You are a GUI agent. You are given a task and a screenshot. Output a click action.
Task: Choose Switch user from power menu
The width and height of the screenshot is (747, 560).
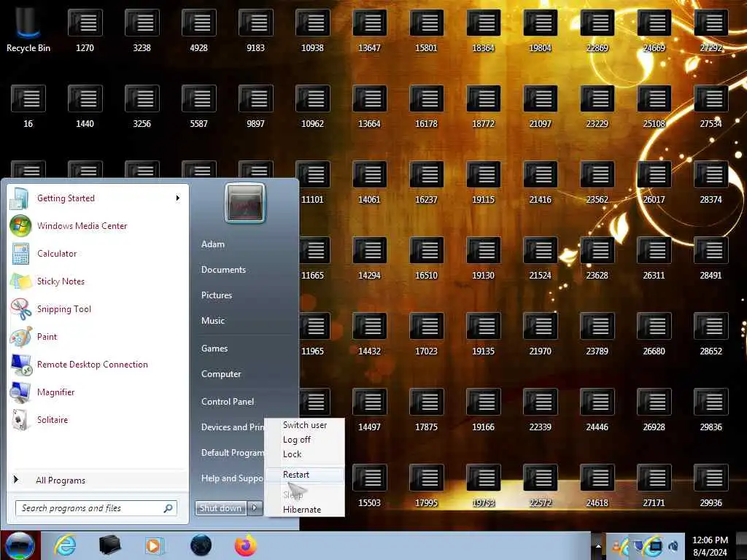[x=305, y=425]
